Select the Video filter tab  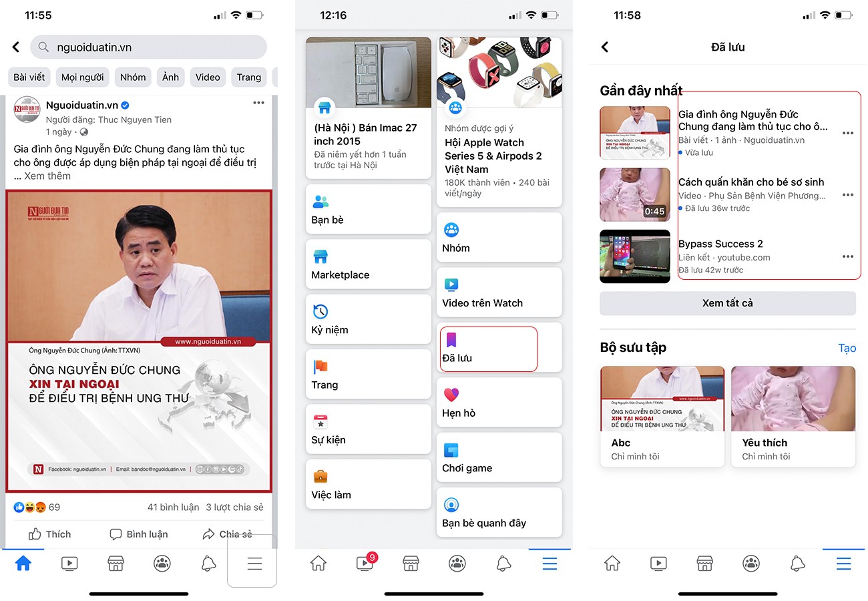tap(208, 77)
